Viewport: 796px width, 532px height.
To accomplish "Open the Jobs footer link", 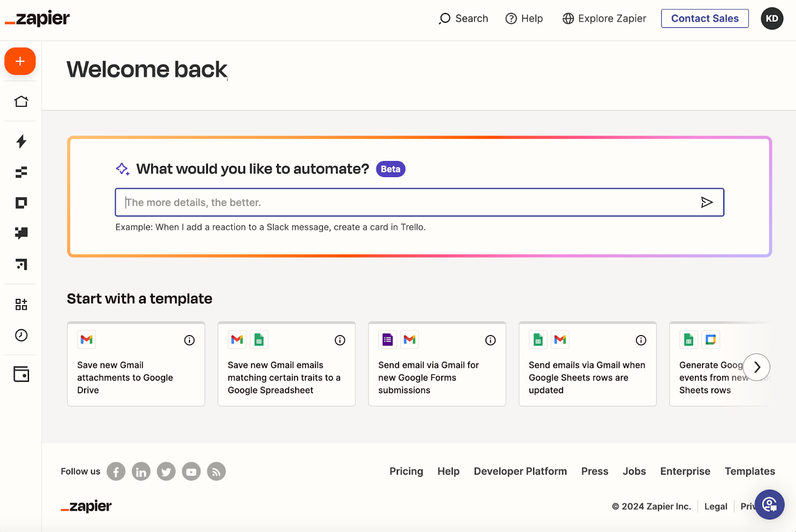I will click(x=634, y=471).
